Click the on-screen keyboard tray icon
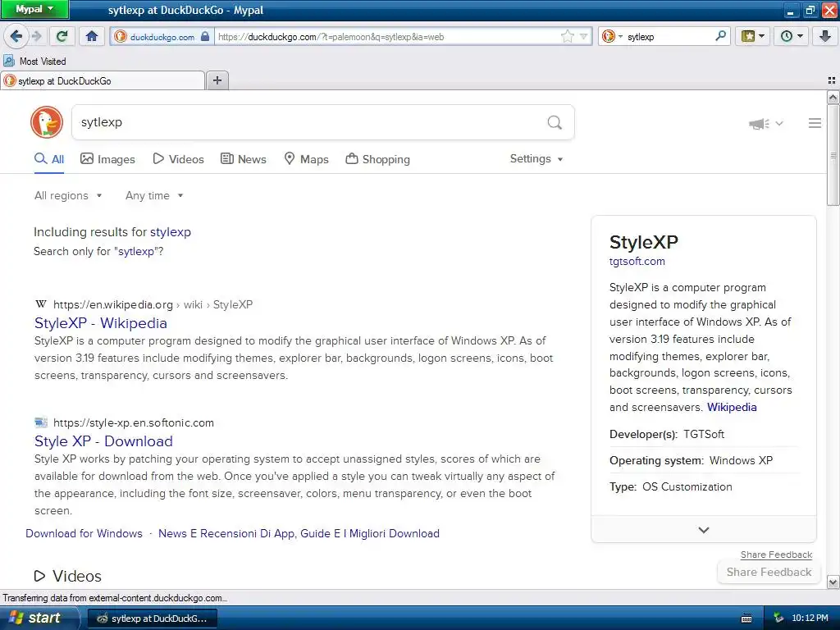The image size is (840, 630). point(746,619)
